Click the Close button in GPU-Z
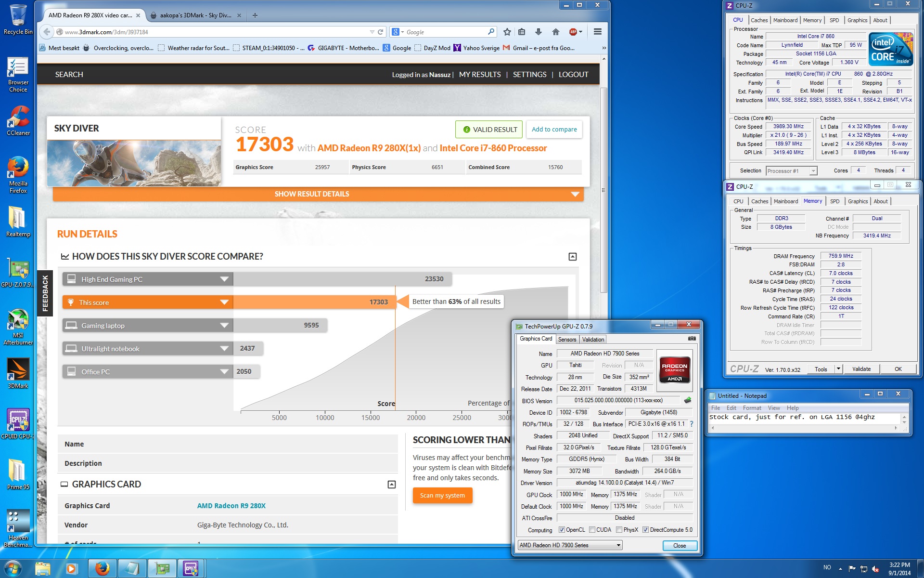Screen dimensions: 924x578 (x=680, y=546)
